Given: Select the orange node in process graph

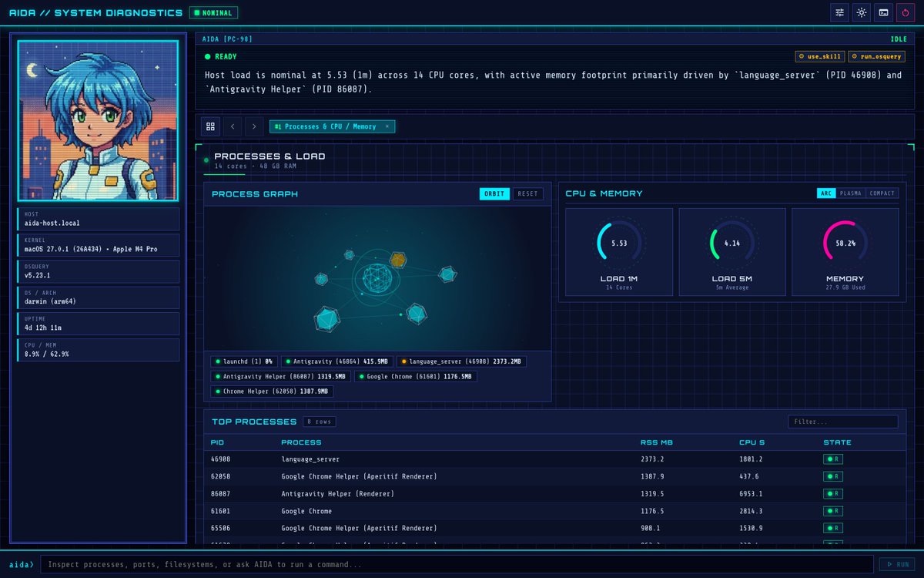Looking at the screenshot, I should click(397, 260).
